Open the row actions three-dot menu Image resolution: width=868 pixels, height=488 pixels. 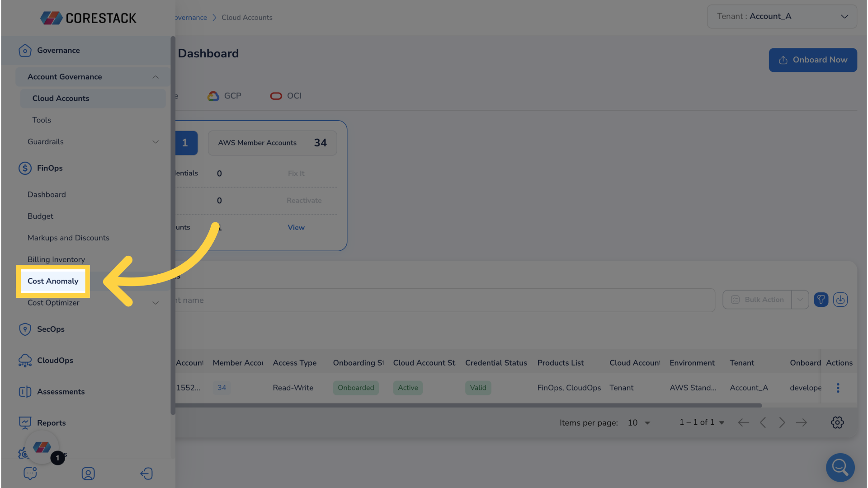[x=838, y=388]
